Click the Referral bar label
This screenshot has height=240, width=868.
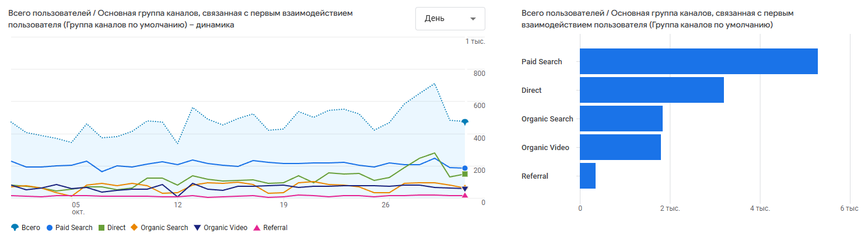[535, 176]
